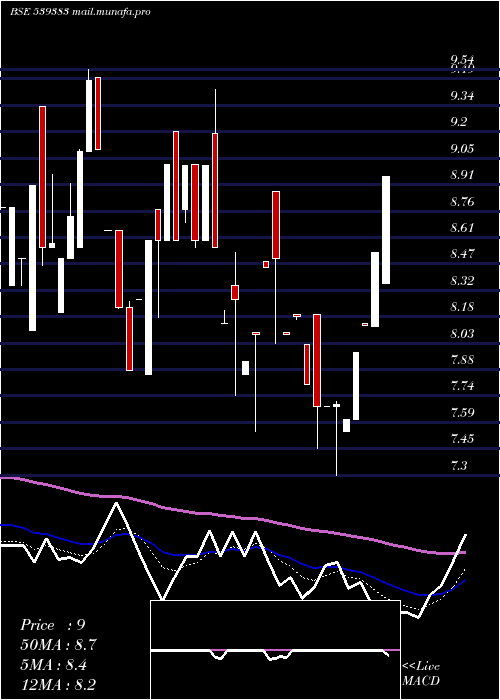Click the 9.34 price axis label
The image size is (500, 700).
(462, 96)
